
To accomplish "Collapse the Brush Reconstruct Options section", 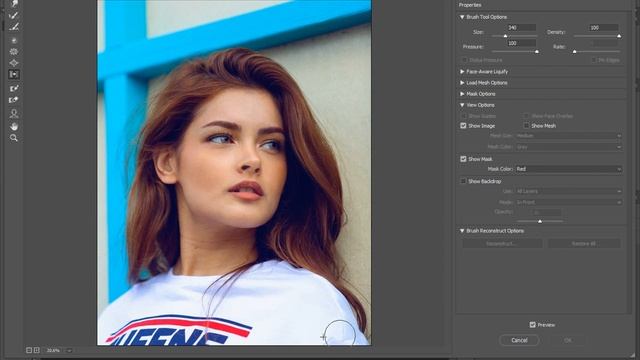I will click(x=462, y=231).
